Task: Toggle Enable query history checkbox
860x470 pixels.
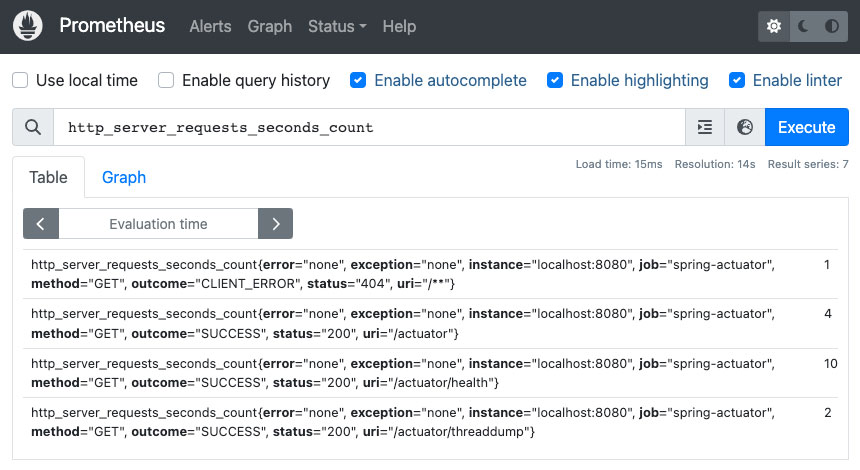Action: (166, 80)
